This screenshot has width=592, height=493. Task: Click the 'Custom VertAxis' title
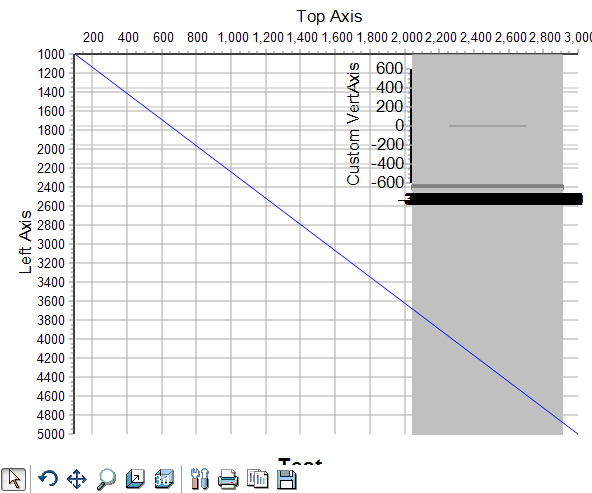pos(353,124)
